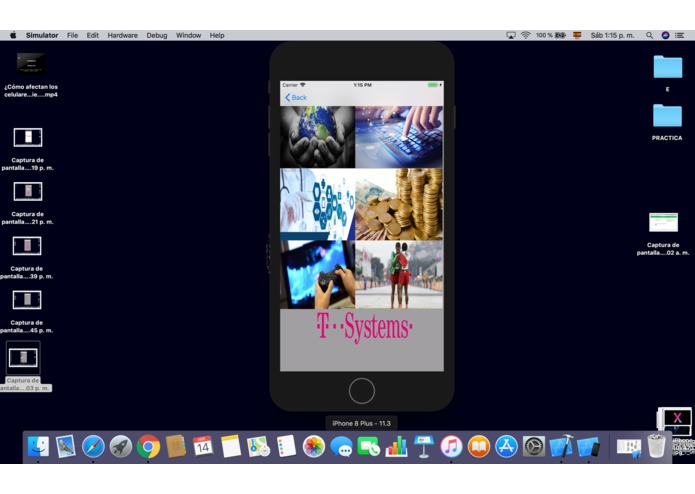Launch FaceTime from the Dock

tap(369, 447)
